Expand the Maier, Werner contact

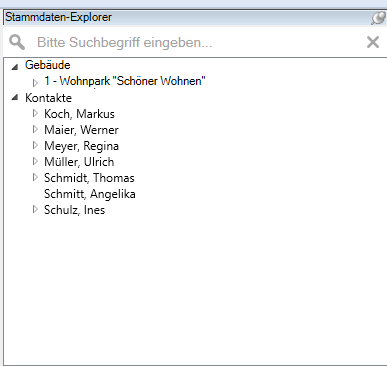coord(35,129)
